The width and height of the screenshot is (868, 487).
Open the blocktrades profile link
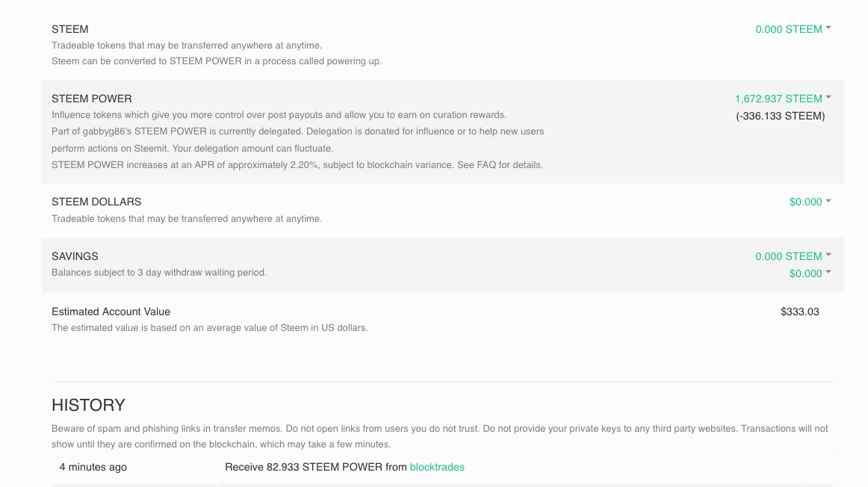[437, 467]
